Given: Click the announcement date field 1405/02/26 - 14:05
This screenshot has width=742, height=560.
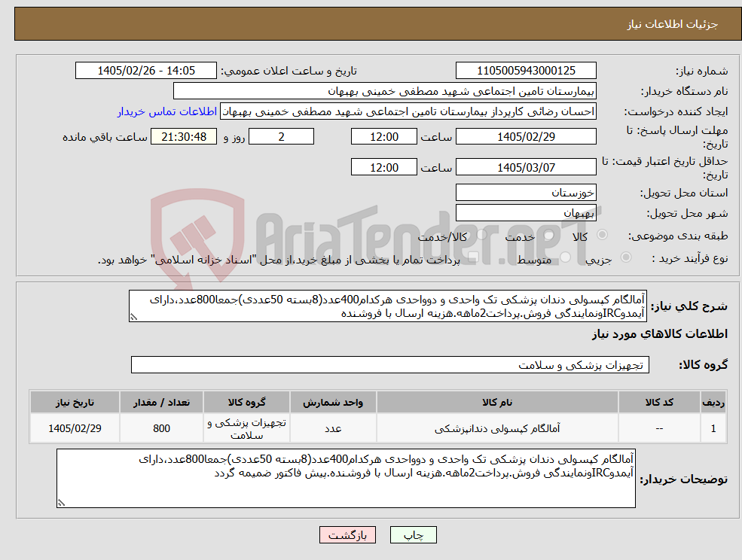Looking at the screenshot, I should click(145, 71).
